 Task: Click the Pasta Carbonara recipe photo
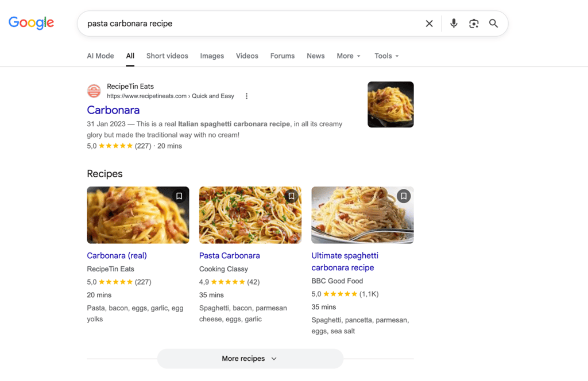(x=250, y=215)
